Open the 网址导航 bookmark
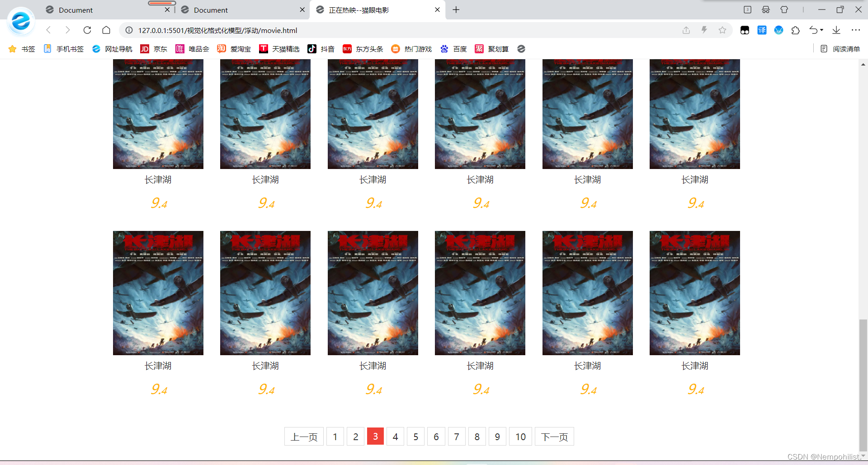 (112, 49)
